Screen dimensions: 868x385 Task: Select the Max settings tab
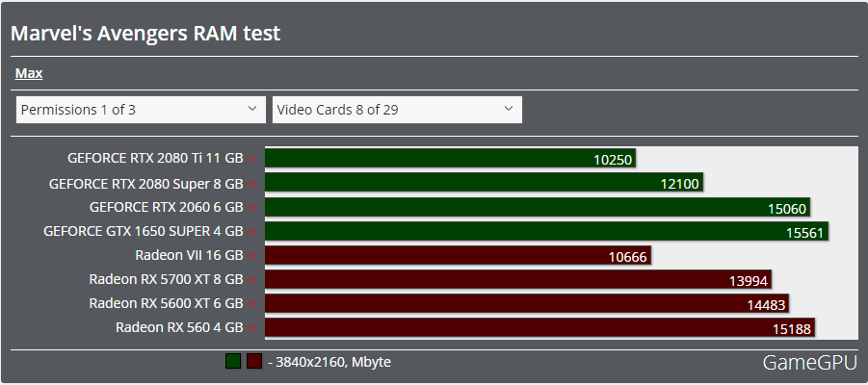[x=29, y=73]
